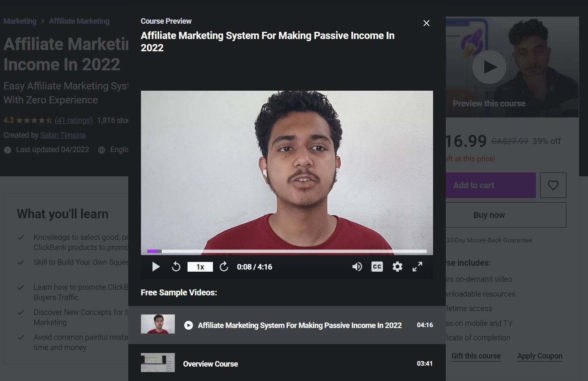The width and height of the screenshot is (588, 381).
Task: Click the video progress bar
Action: pos(287,251)
